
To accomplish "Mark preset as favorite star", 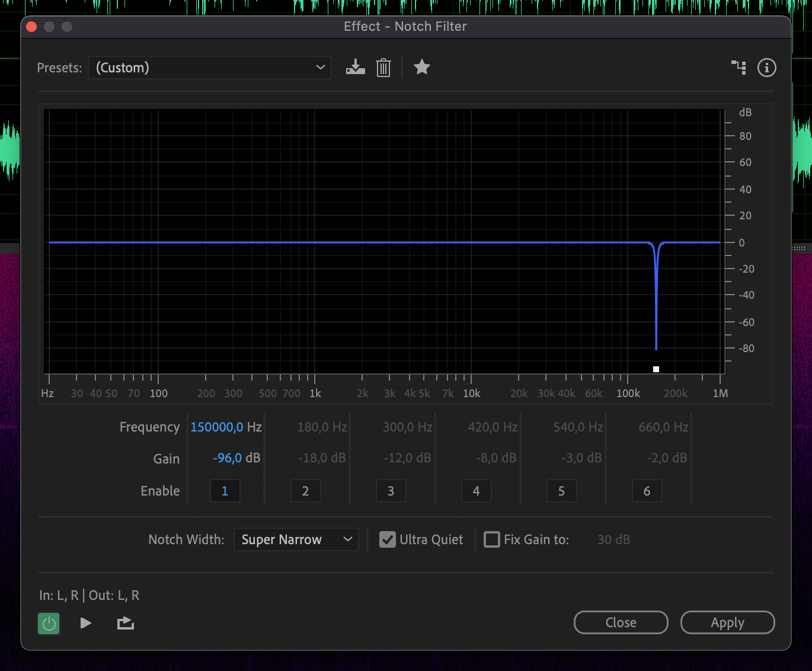I will (x=422, y=67).
